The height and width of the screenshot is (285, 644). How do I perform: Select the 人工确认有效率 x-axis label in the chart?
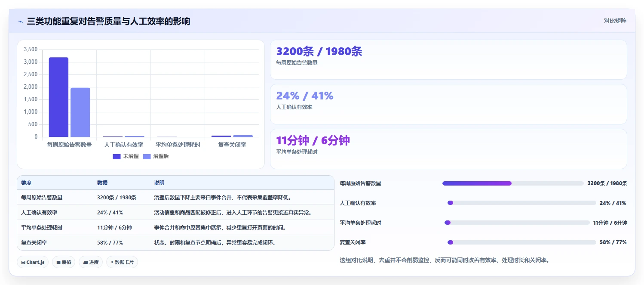(124, 145)
